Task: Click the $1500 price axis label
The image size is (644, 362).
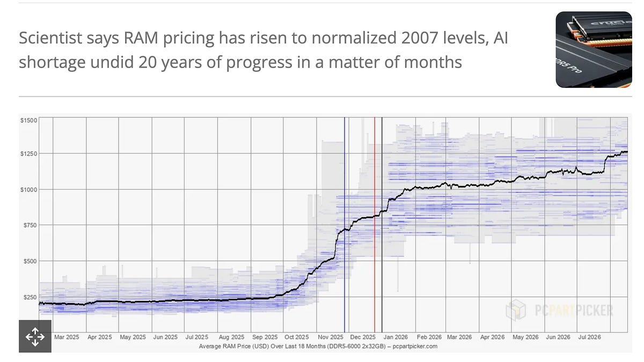Action: [30, 120]
